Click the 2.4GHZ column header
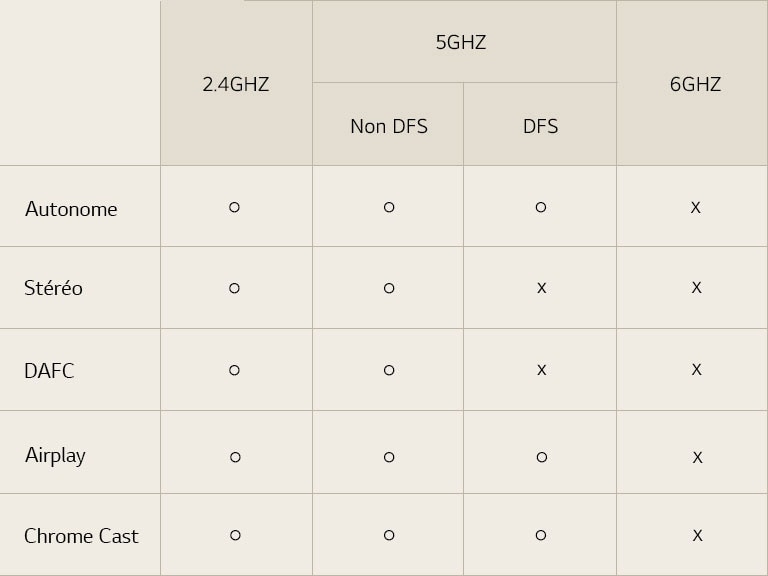This screenshot has height=576, width=768. pos(236,84)
